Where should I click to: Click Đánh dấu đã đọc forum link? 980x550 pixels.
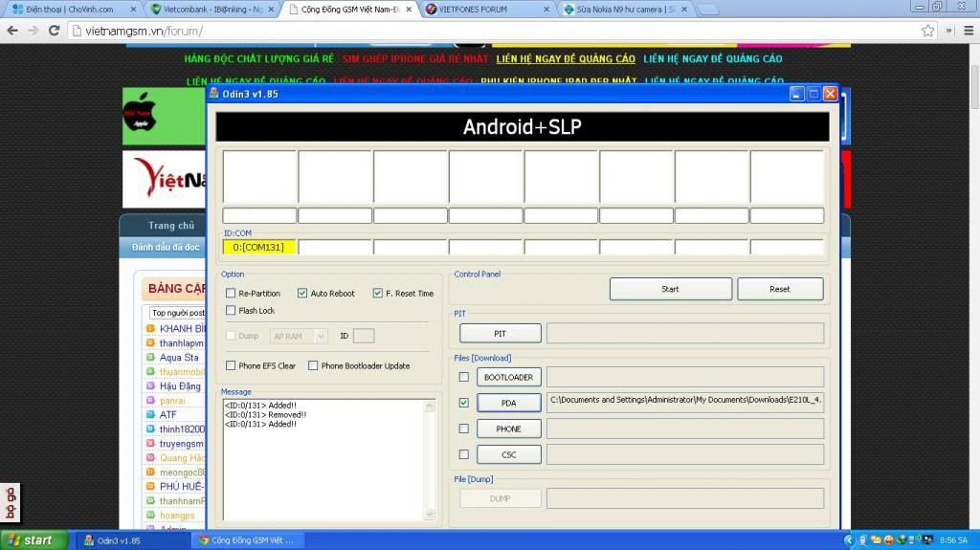point(166,247)
